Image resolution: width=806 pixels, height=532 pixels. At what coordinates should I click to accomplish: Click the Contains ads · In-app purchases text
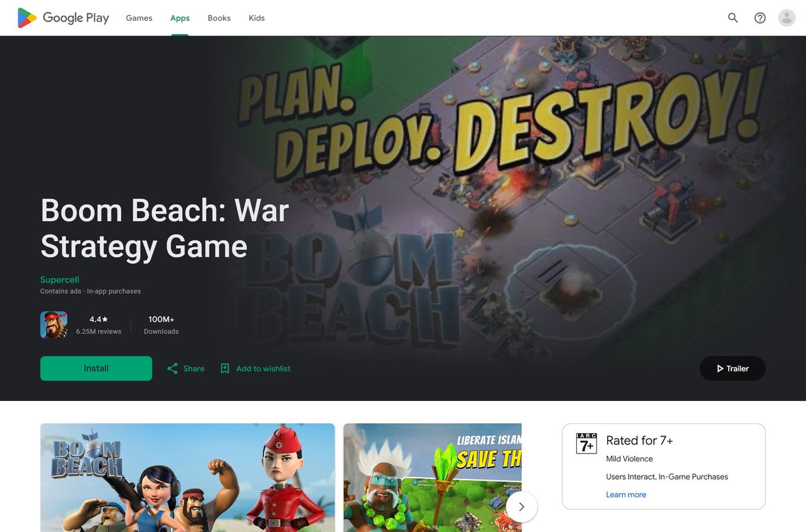tap(91, 292)
